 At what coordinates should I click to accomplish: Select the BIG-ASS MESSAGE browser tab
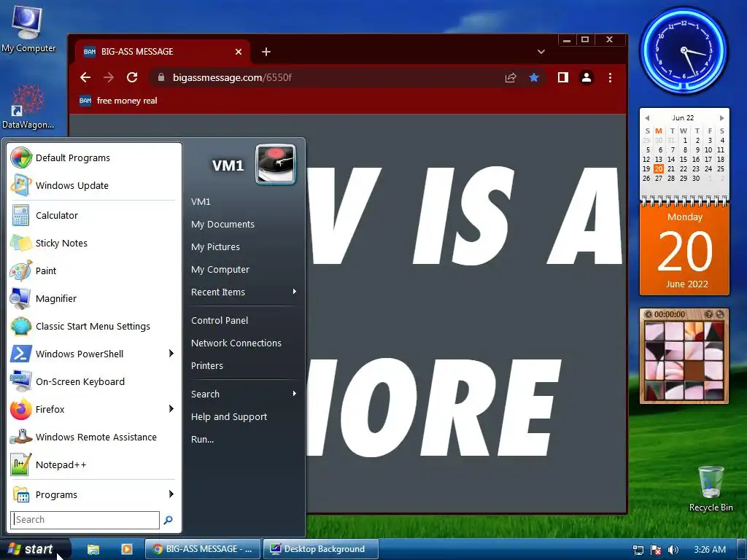coord(162,52)
